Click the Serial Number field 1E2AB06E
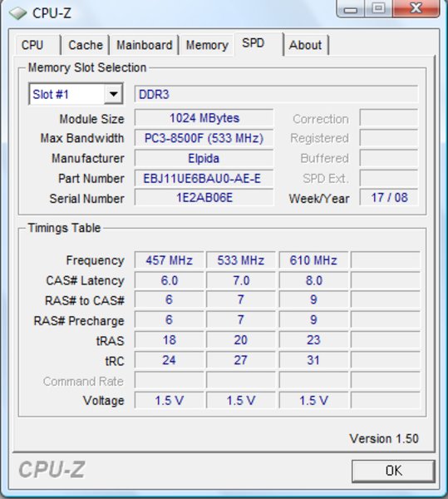Image resolution: width=448 pixels, height=499 pixels. coord(204,198)
